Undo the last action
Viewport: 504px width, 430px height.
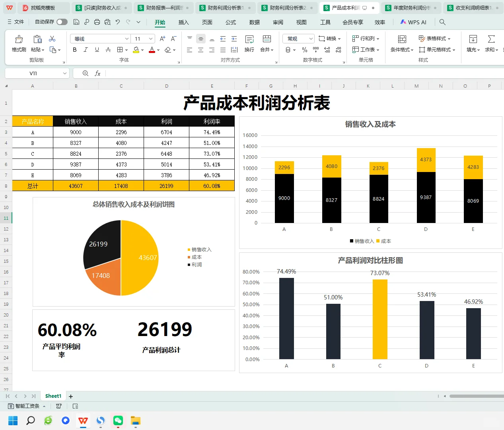click(x=118, y=22)
